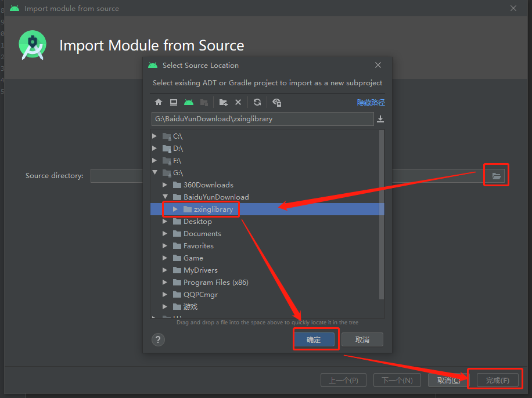Finish the import with 完成(F)
The image size is (532, 398).
click(498, 381)
